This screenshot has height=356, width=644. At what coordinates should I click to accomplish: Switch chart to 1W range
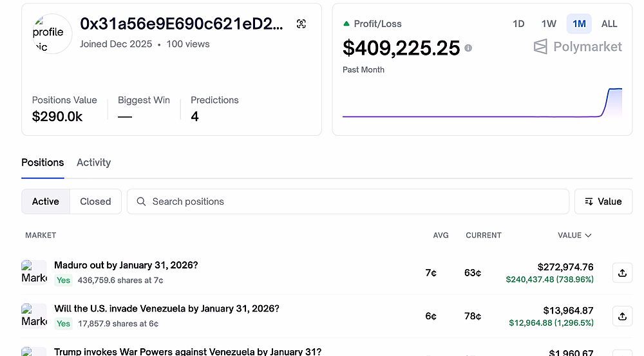coord(549,24)
